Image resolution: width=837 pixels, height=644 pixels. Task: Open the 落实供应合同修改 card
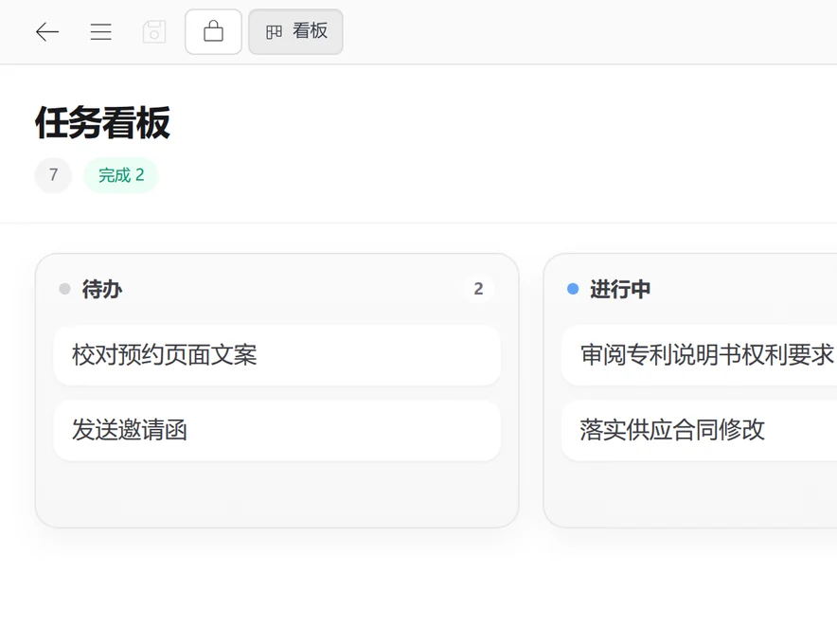tap(700, 430)
